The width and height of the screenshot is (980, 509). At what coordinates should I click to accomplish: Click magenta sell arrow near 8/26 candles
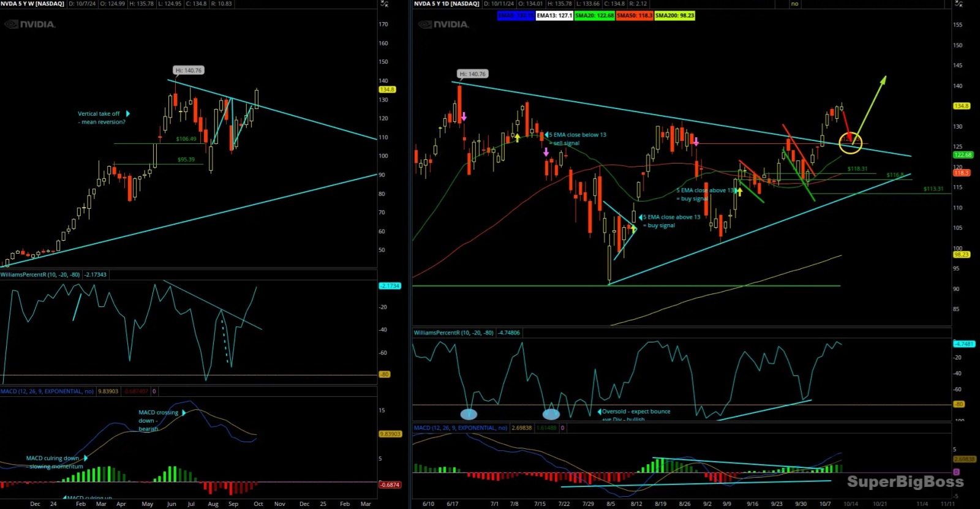coord(696,141)
